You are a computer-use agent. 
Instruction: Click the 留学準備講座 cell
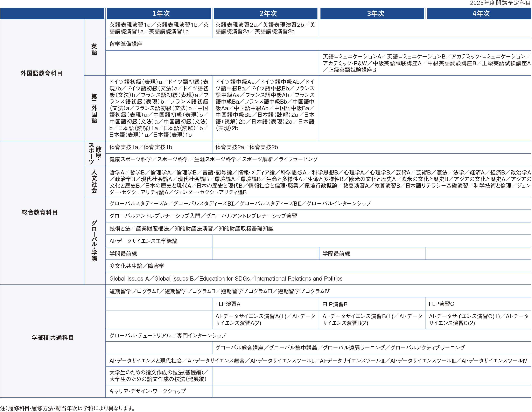(318, 44)
